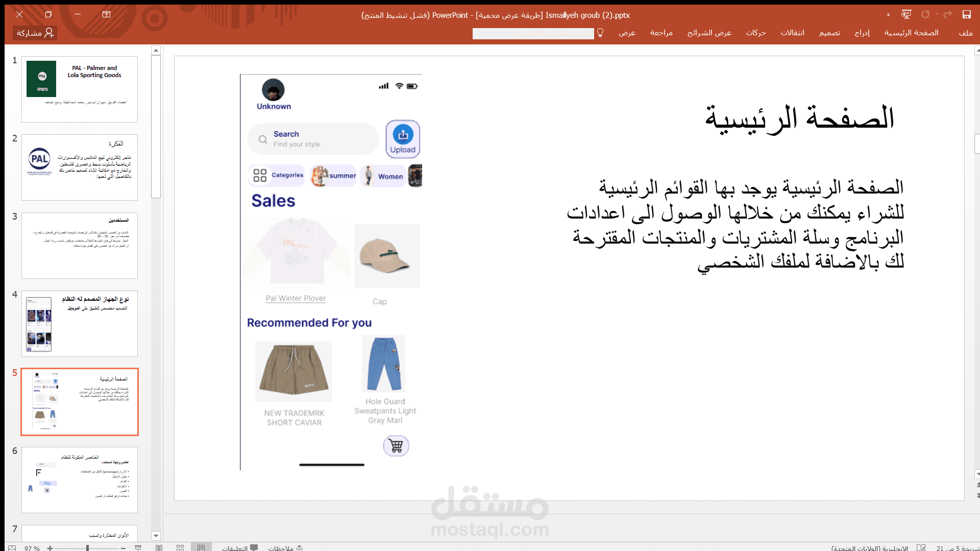This screenshot has height=551, width=980.
Task: Click the blue sweatpants product image
Action: click(383, 364)
